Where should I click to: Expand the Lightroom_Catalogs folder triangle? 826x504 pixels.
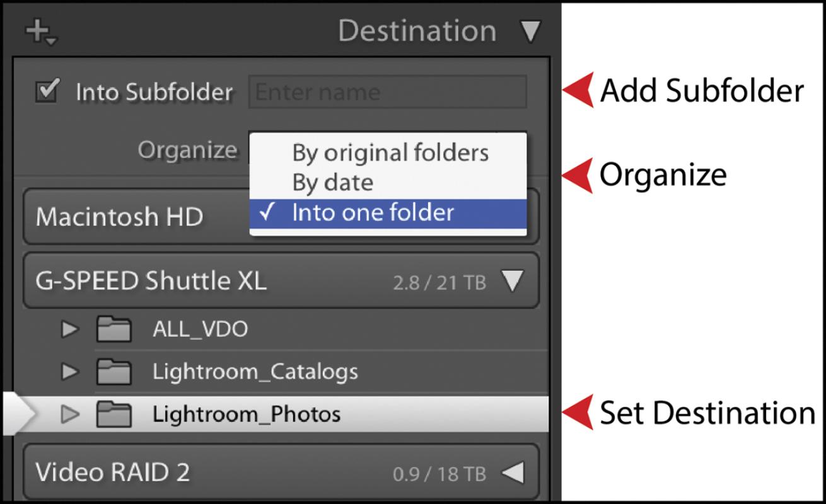(x=69, y=372)
